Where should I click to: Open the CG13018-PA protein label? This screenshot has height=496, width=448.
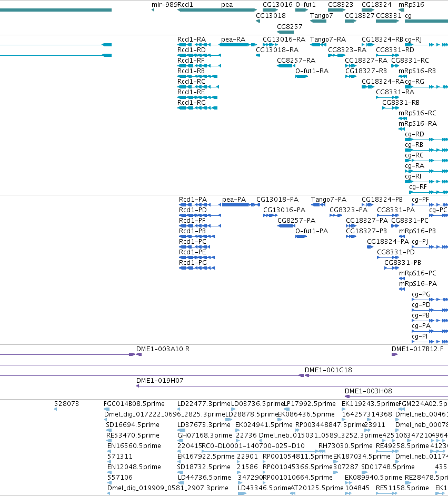point(277,200)
